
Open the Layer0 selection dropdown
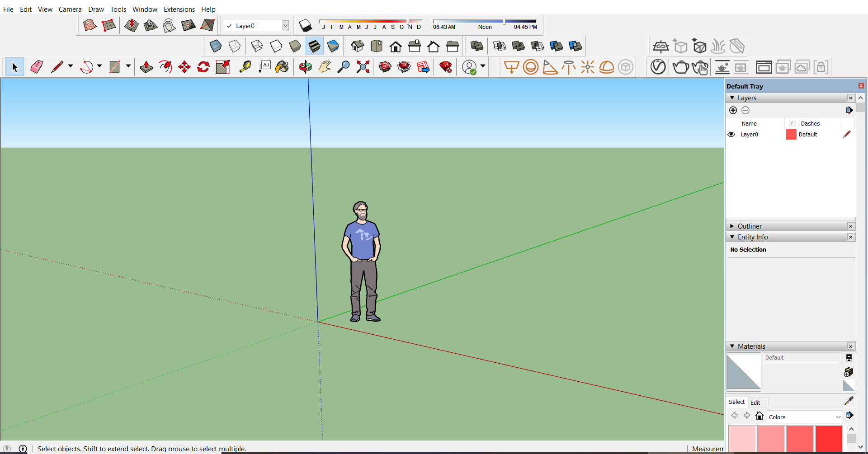[x=285, y=25]
